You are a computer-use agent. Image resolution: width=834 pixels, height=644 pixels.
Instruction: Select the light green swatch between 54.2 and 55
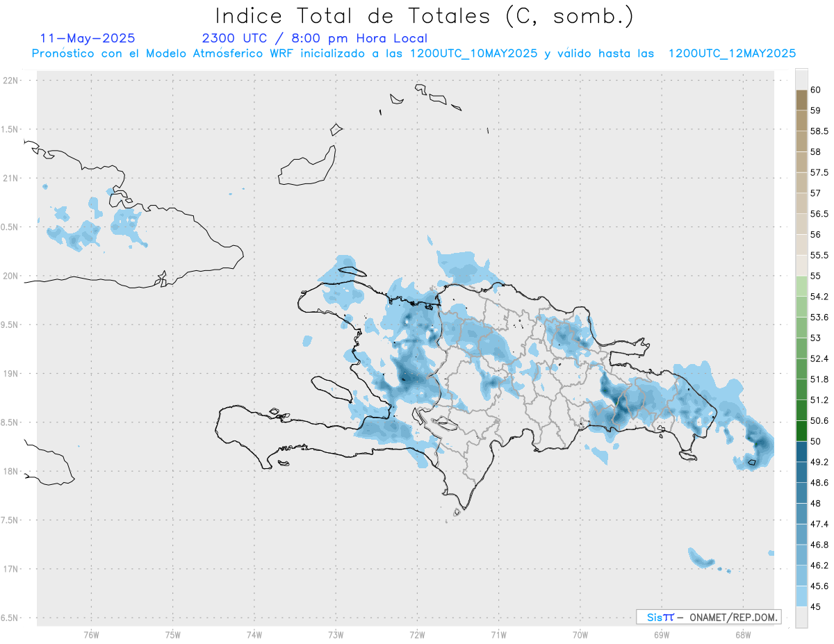point(801,286)
